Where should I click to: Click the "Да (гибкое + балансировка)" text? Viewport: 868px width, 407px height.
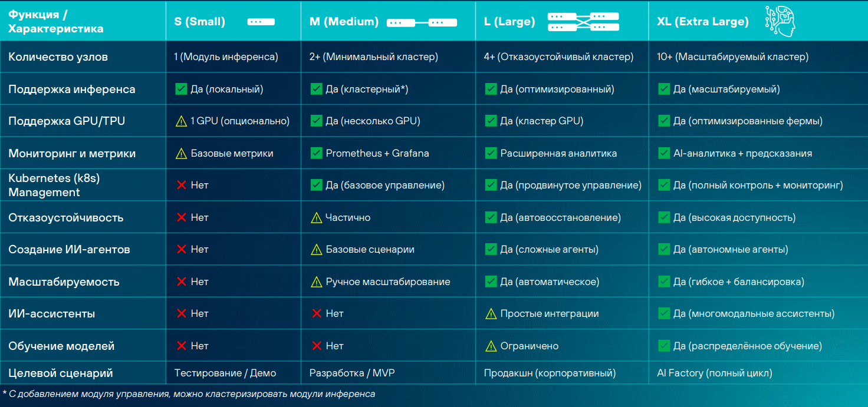pos(739,282)
